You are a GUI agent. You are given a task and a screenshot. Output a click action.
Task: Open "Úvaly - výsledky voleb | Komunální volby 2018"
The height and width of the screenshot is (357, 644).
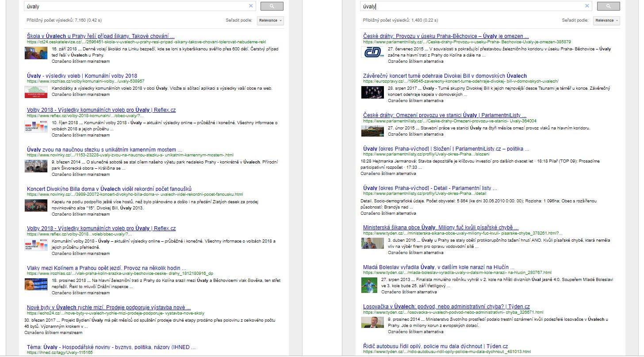click(x=82, y=76)
